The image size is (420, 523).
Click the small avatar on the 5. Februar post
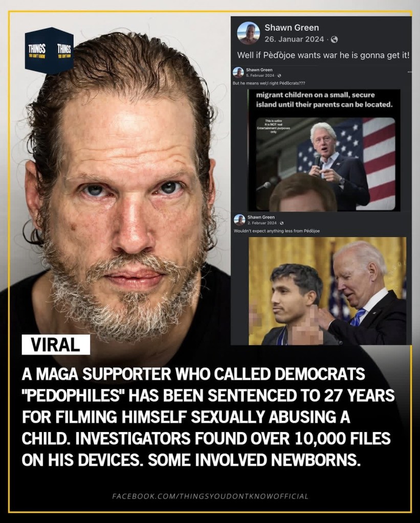pos(238,73)
